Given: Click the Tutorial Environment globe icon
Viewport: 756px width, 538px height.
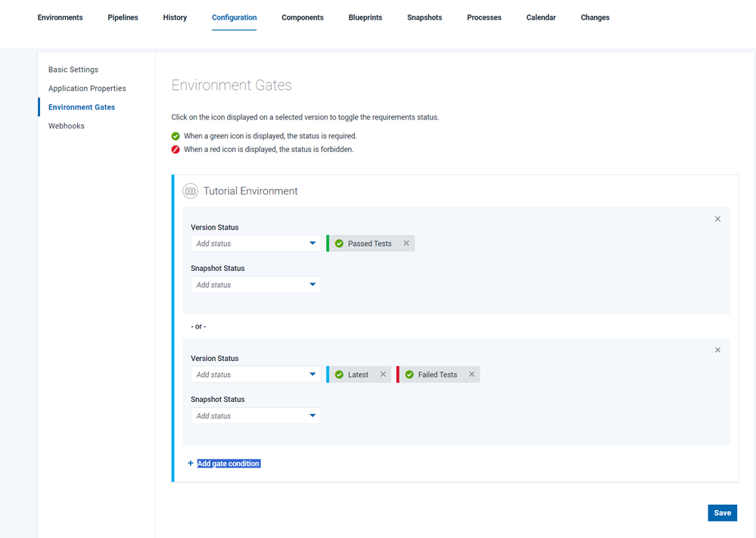Looking at the screenshot, I should pyautogui.click(x=190, y=191).
